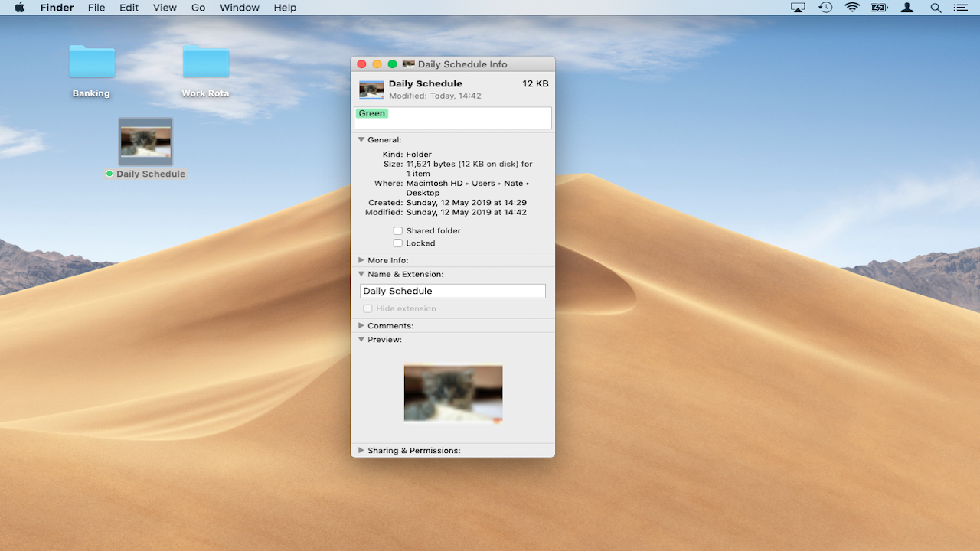Viewport: 980px width, 551px height.
Task: Open the Time Machine menu icon
Action: click(825, 8)
